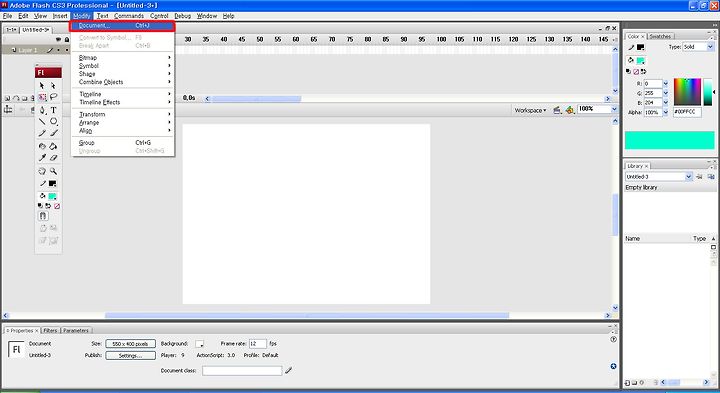Select the Oval shape tool
The width and height of the screenshot is (720, 393).
coord(53,121)
